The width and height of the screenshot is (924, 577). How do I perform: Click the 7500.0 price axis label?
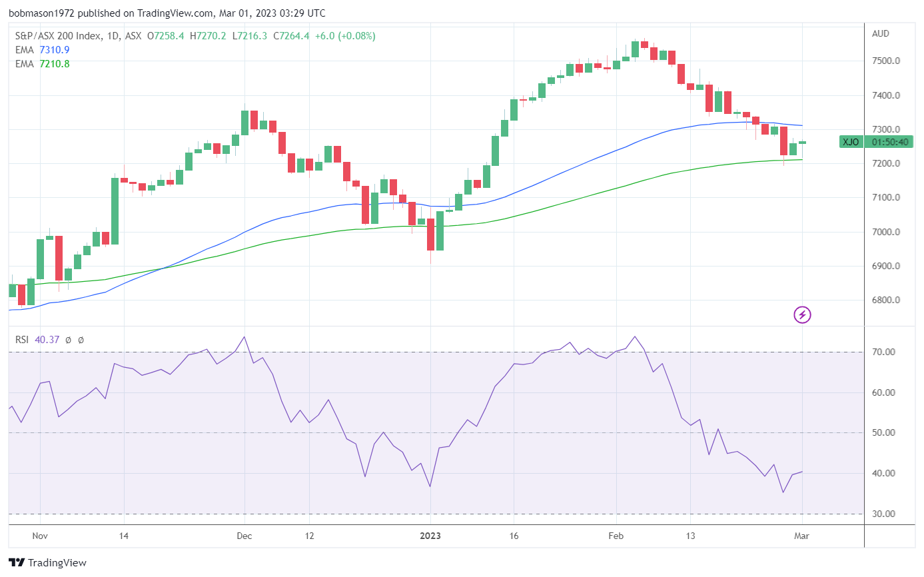(886, 61)
